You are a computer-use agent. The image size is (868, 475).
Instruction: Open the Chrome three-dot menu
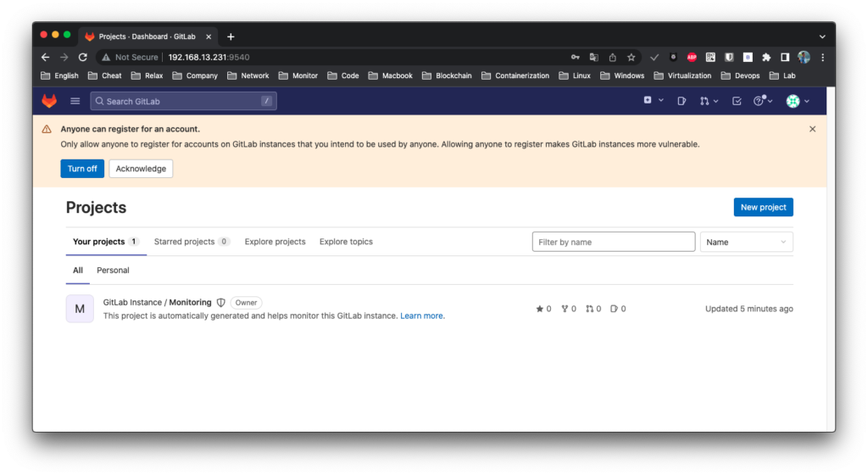pyautogui.click(x=822, y=57)
